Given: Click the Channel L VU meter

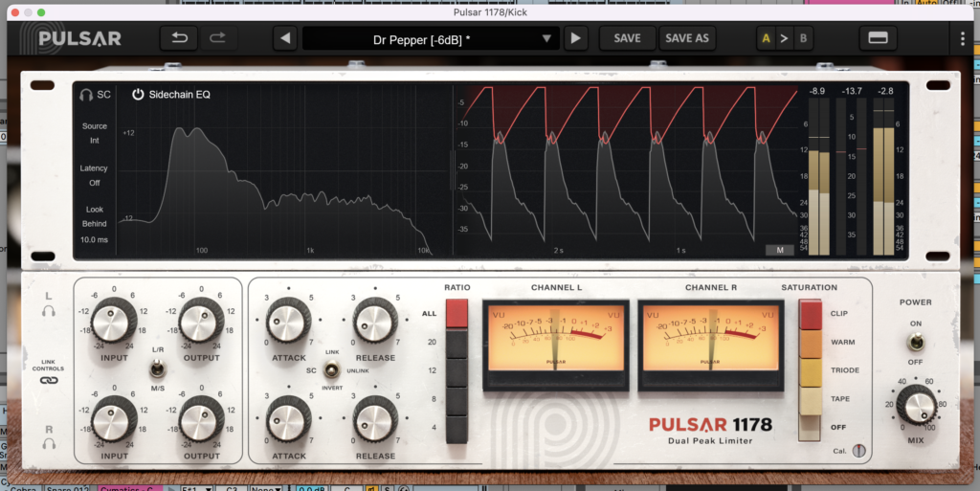Looking at the screenshot, I should (x=556, y=345).
